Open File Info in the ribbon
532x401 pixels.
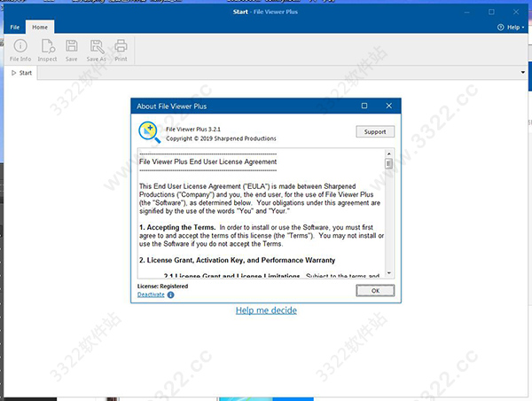point(20,51)
